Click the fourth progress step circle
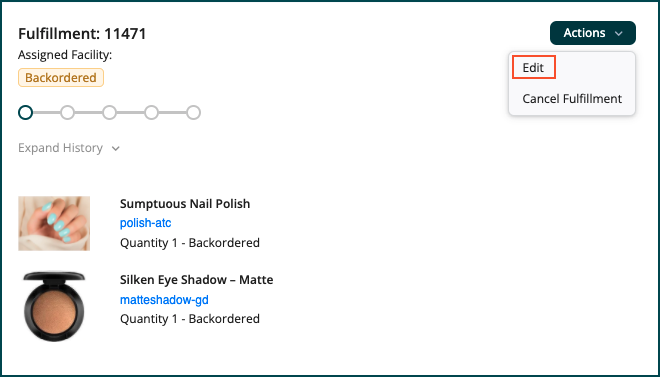 (x=152, y=113)
